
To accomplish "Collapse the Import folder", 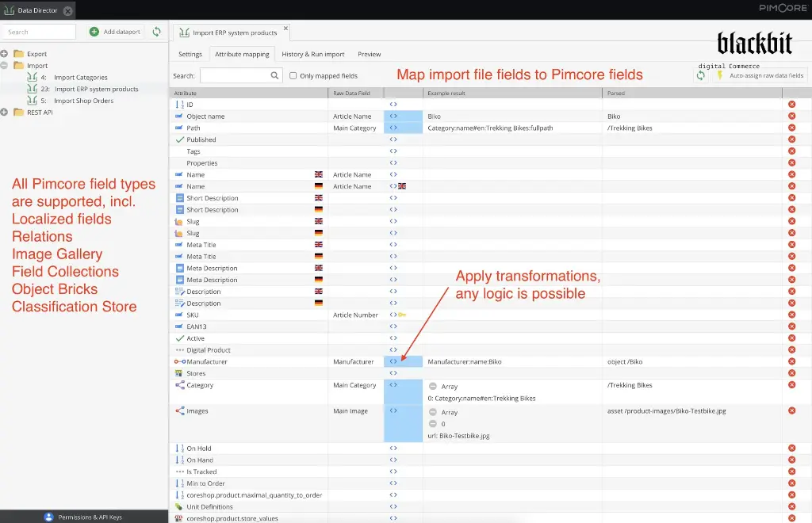I will click(x=4, y=66).
